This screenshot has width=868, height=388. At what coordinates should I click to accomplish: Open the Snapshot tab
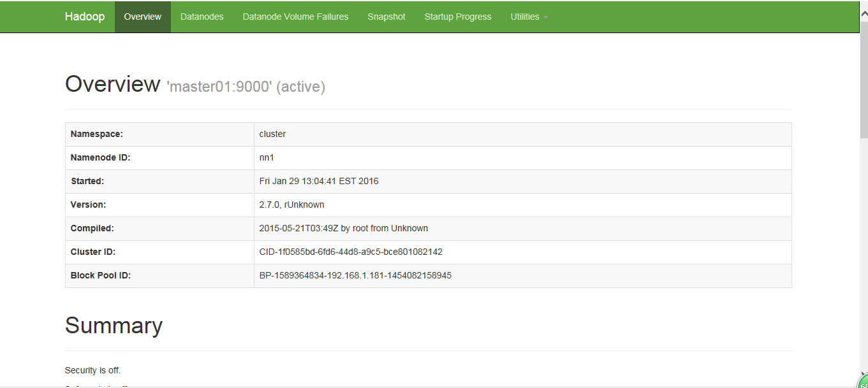386,17
